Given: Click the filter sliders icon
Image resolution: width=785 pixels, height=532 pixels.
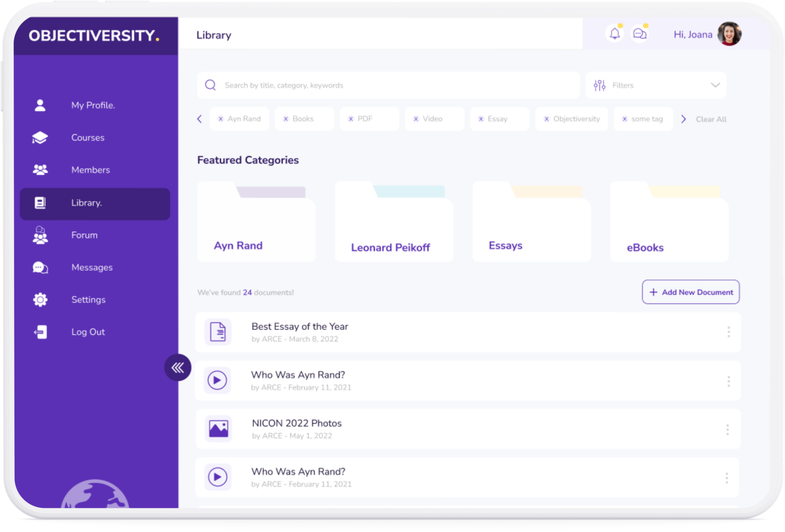Looking at the screenshot, I should pos(599,86).
